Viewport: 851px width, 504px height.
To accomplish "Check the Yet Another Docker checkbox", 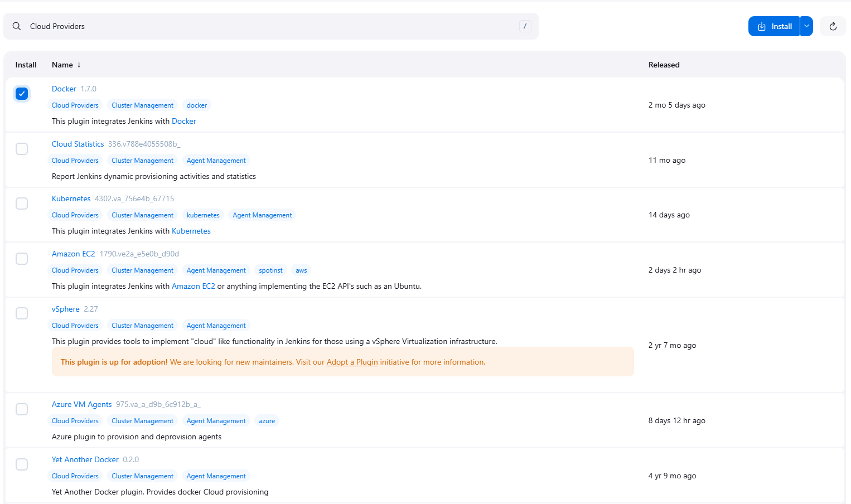I will pyautogui.click(x=22, y=464).
